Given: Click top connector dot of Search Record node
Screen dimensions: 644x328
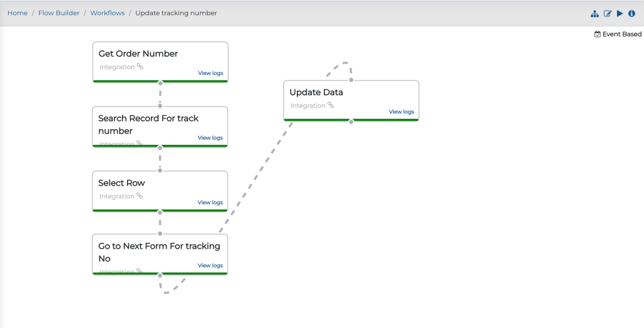Looking at the screenshot, I should 160,106.
